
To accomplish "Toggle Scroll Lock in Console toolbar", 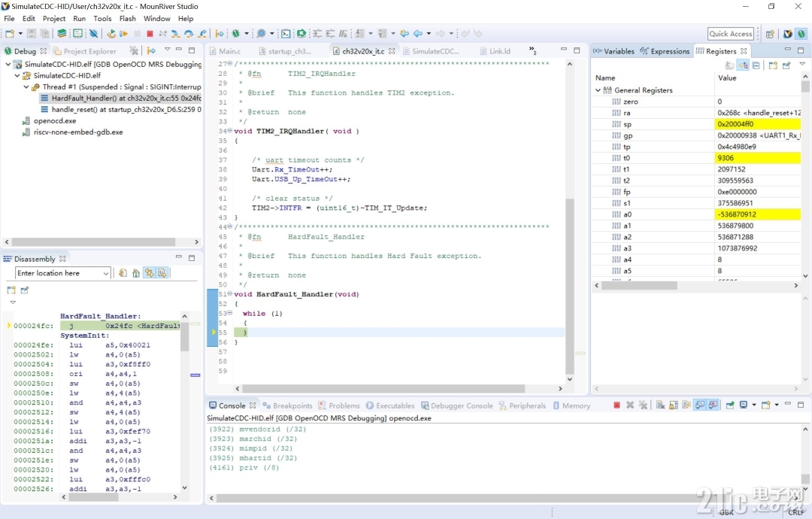I will tap(673, 405).
